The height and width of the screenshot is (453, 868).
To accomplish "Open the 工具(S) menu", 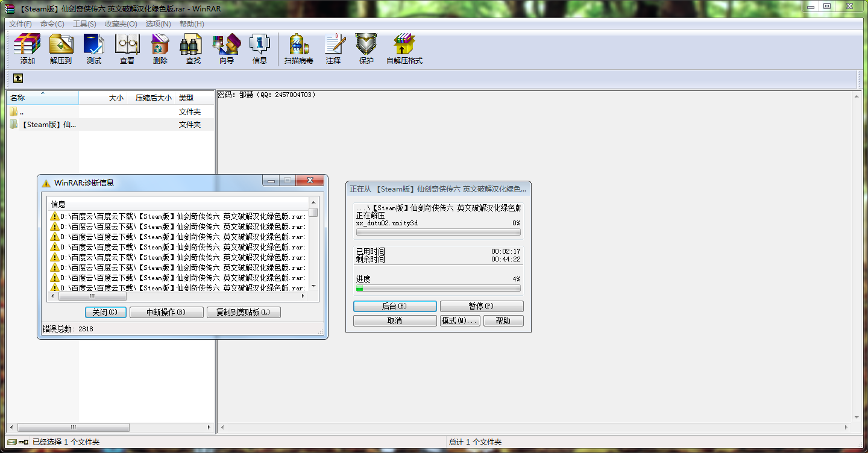I will coord(84,24).
